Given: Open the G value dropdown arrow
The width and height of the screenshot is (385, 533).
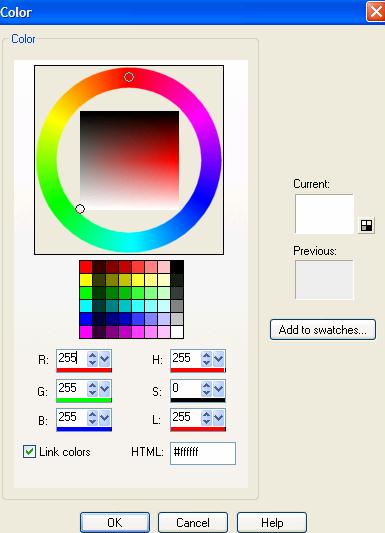Looking at the screenshot, I should [x=104, y=388].
